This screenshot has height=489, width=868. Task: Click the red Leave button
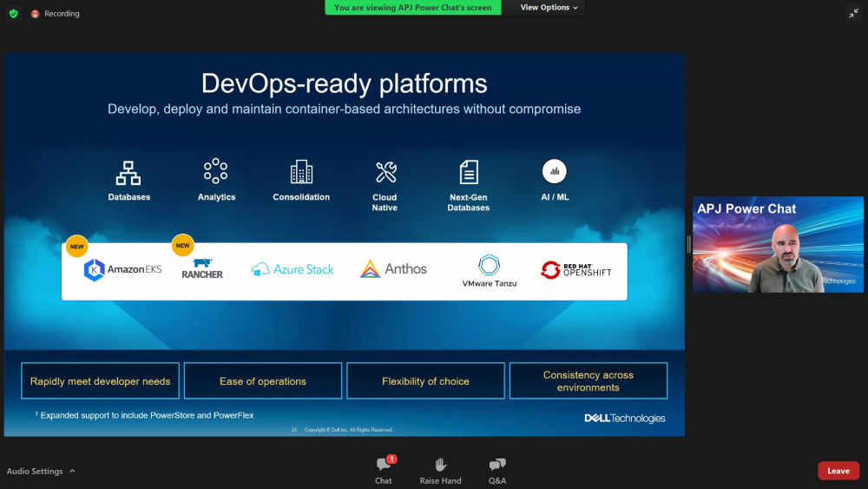click(x=838, y=471)
